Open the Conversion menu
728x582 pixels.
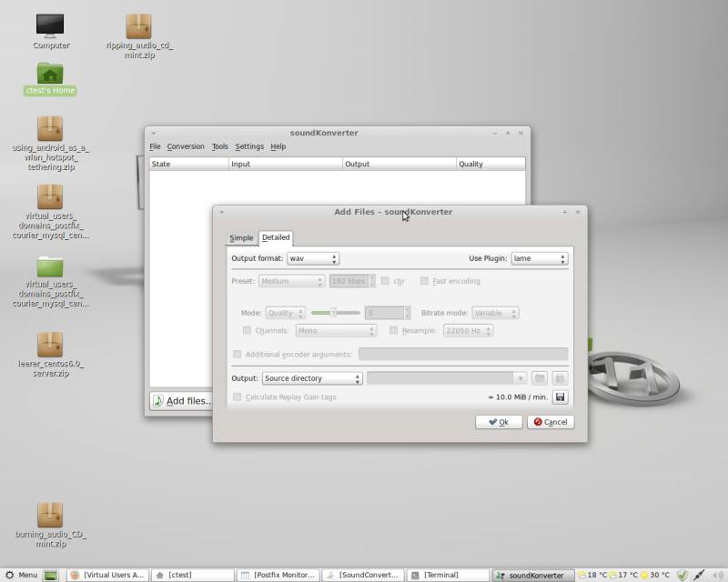(186, 146)
